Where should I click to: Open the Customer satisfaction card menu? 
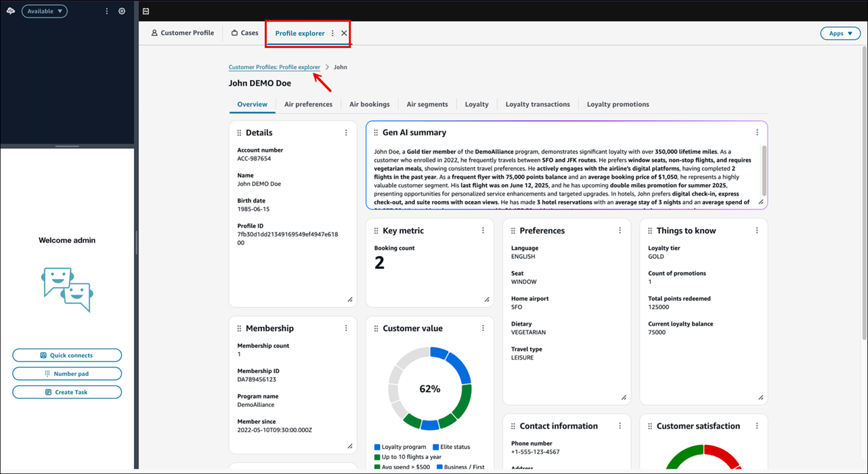756,425
